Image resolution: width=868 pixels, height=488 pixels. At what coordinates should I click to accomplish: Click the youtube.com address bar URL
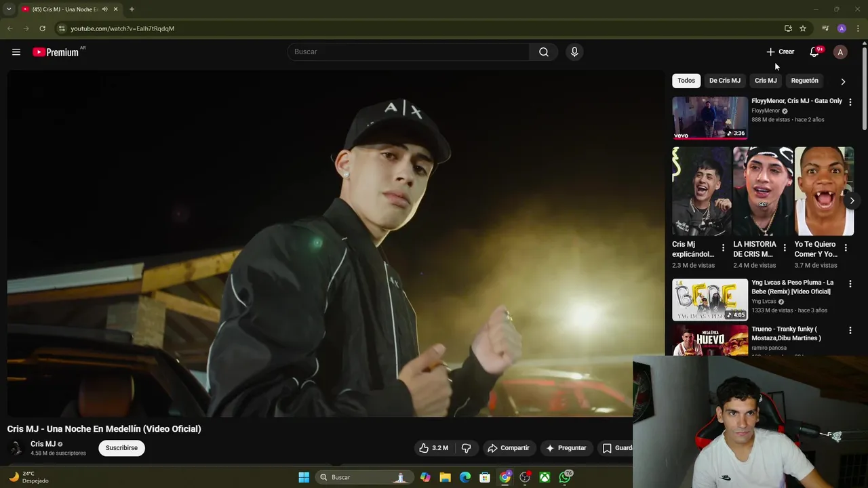pos(123,28)
